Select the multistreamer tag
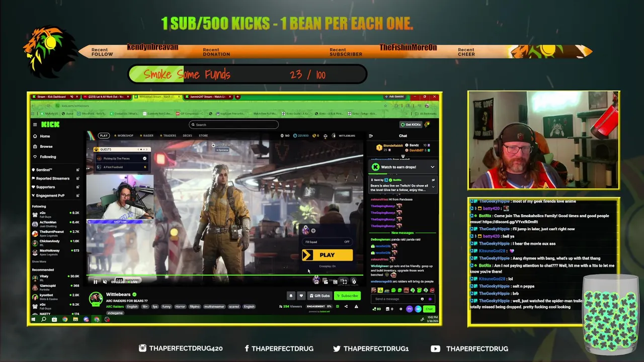The height and width of the screenshot is (362, 644). pyautogui.click(x=214, y=306)
